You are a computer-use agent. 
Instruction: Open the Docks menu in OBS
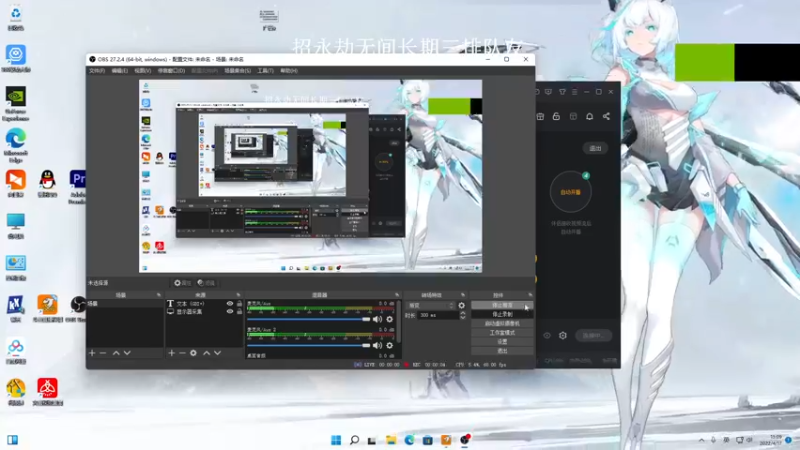171,70
